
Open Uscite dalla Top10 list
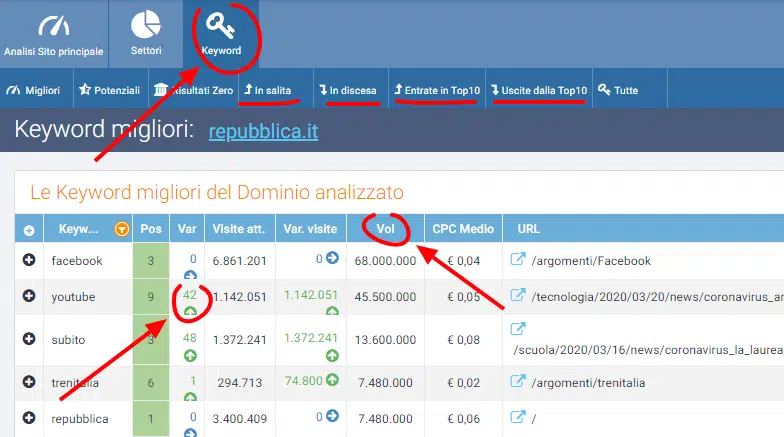[x=539, y=90]
